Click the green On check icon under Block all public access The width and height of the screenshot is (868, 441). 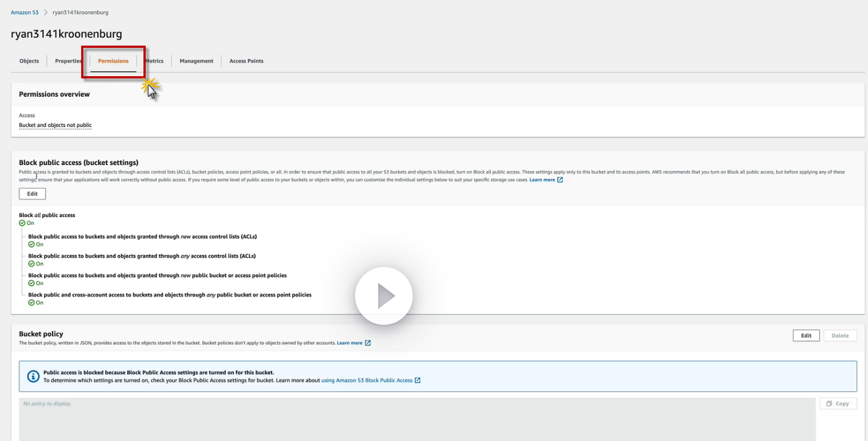click(x=22, y=223)
